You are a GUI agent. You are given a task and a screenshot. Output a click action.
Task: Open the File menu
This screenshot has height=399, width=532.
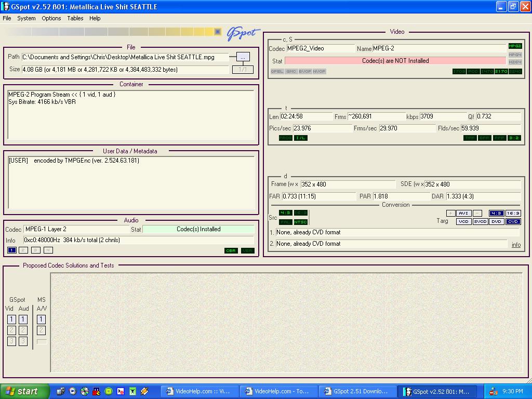click(7, 18)
